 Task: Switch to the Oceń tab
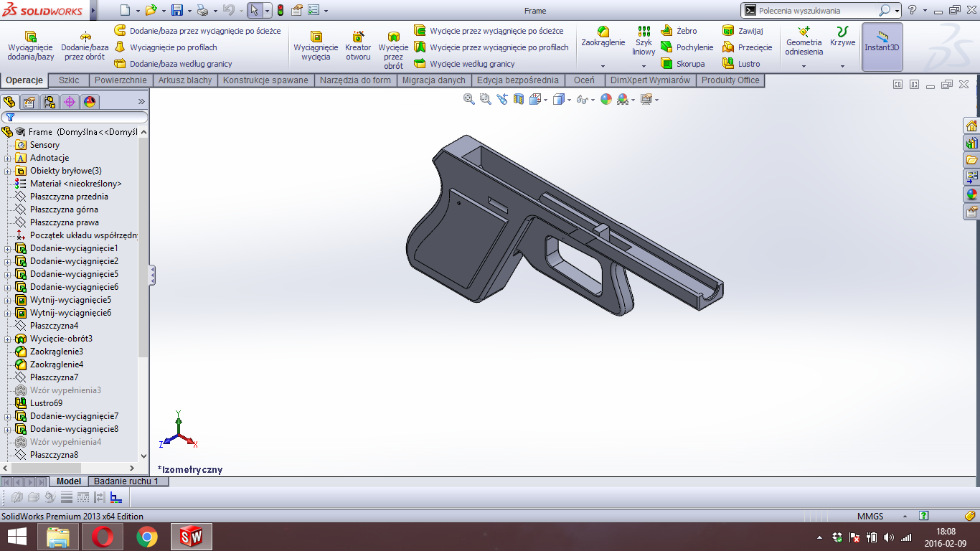tap(584, 80)
